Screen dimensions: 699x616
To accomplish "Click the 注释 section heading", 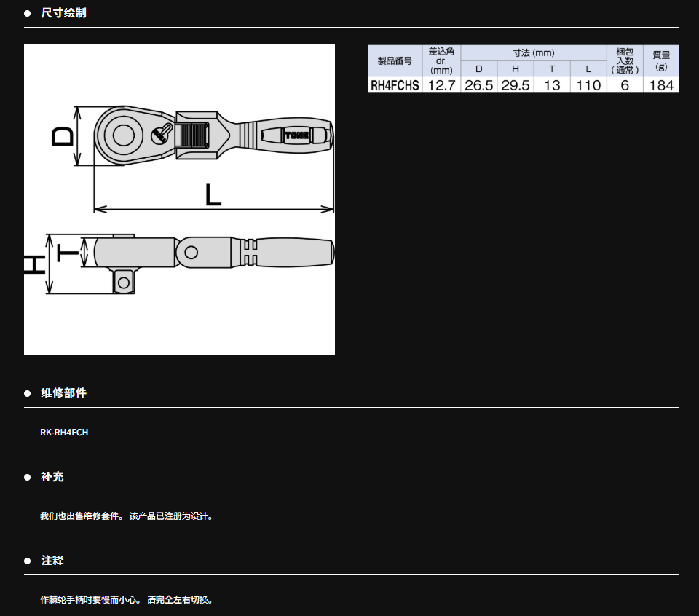I will coord(52,560).
